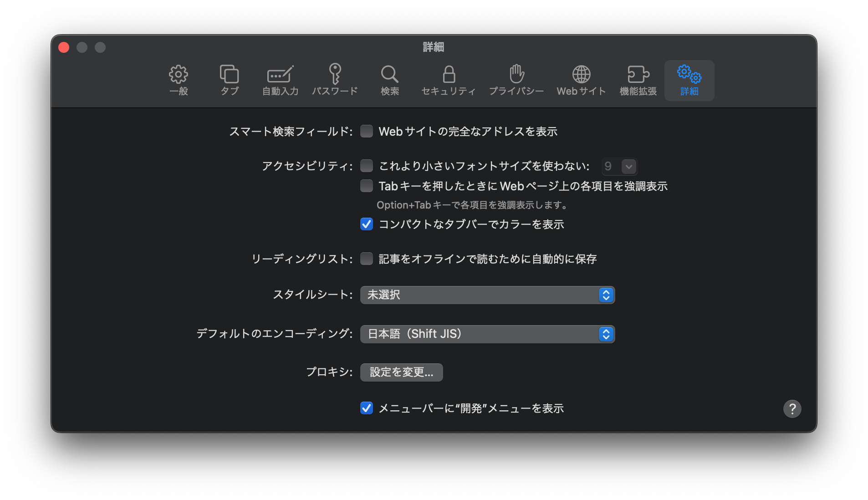Screen dimensions: 868x500
Task: Expand the デフォルトのエンコーディング dropdown
Action: coord(487,334)
